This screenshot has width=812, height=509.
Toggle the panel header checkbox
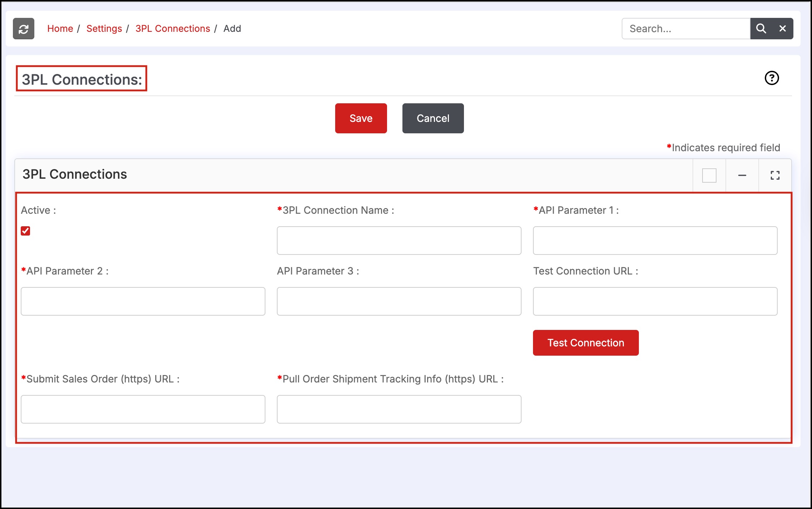coord(709,175)
